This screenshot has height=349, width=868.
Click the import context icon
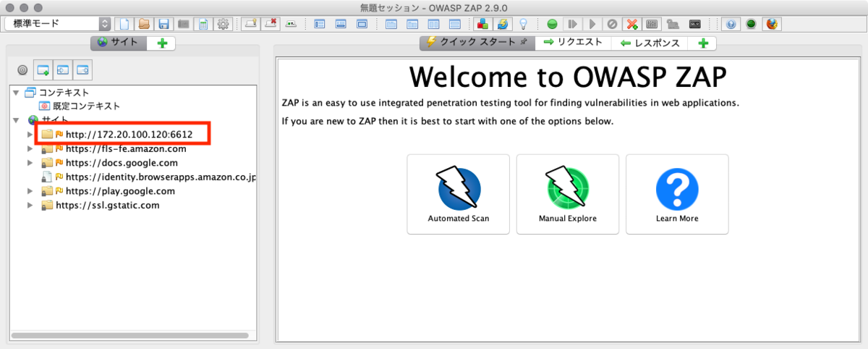pos(63,70)
